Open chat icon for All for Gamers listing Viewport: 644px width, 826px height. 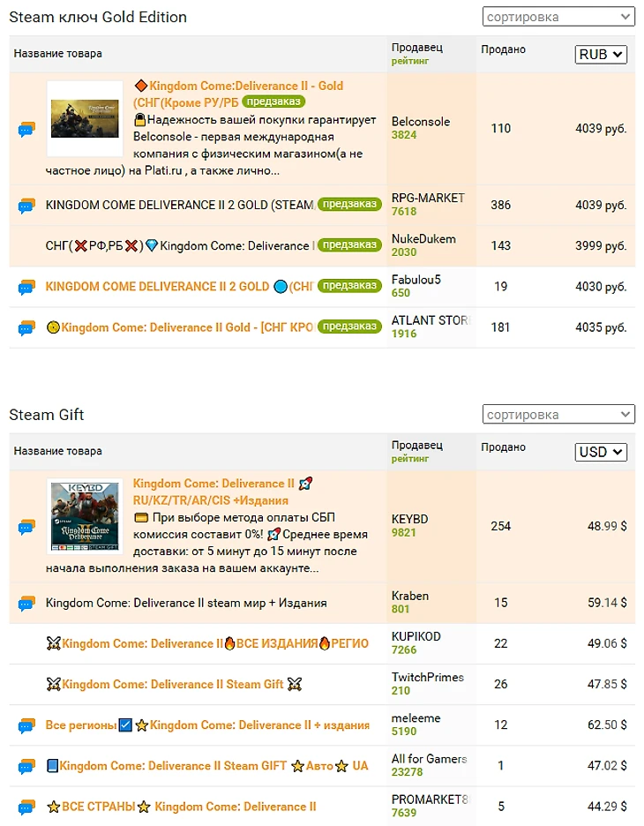click(26, 767)
